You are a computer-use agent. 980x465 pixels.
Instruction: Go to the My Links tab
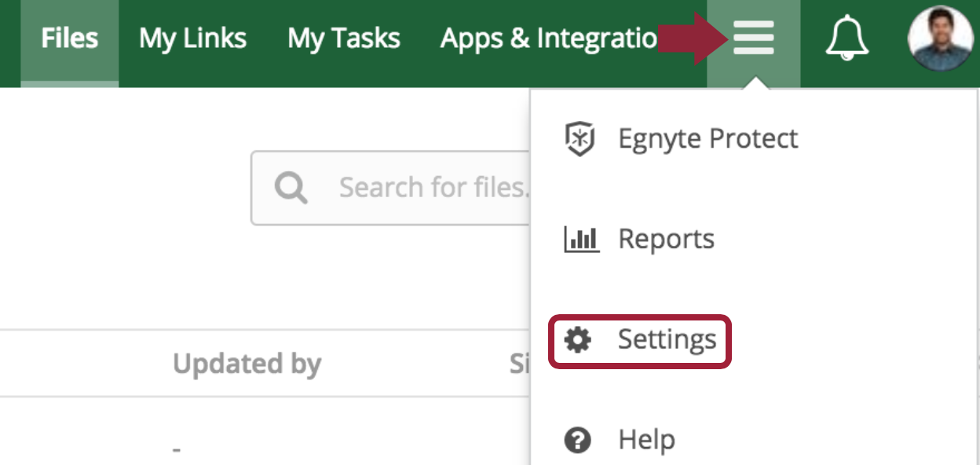[192, 38]
